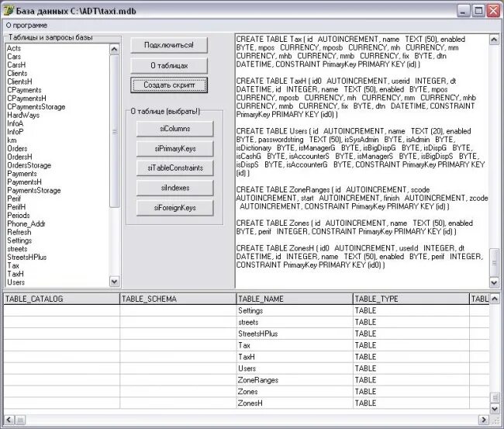Click the application icon in title bar
The height and width of the screenshot is (429, 504).
click(9, 11)
